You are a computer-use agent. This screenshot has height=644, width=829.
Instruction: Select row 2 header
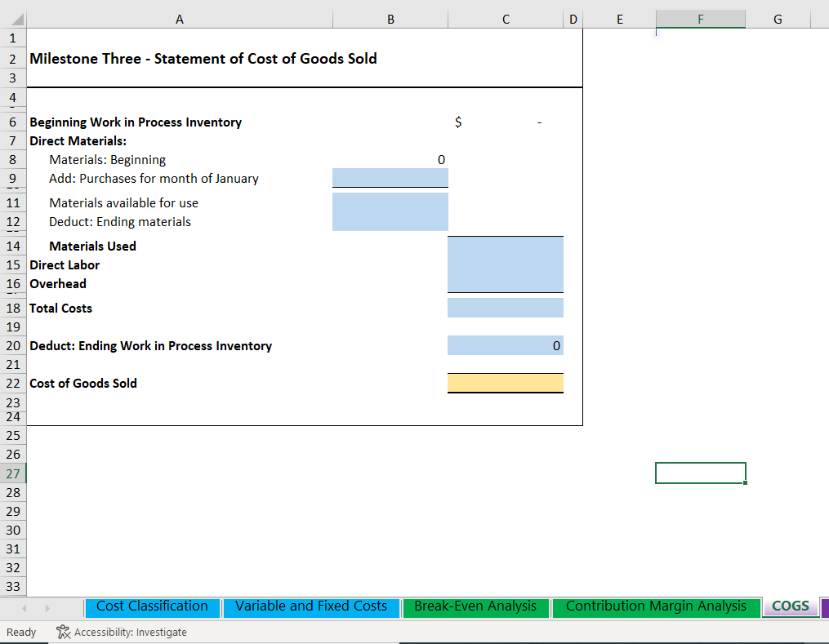tap(13, 59)
